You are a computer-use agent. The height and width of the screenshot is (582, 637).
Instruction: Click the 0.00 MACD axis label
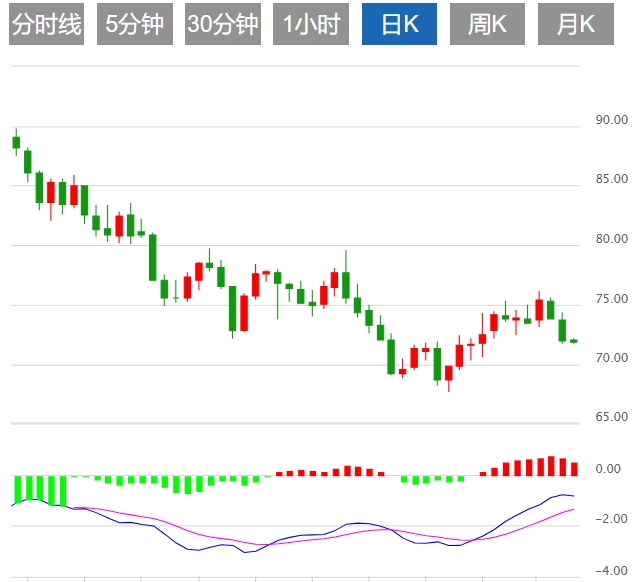607,469
